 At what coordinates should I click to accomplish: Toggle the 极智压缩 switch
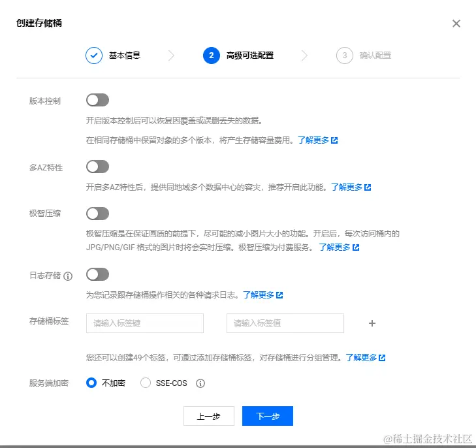[97, 214]
